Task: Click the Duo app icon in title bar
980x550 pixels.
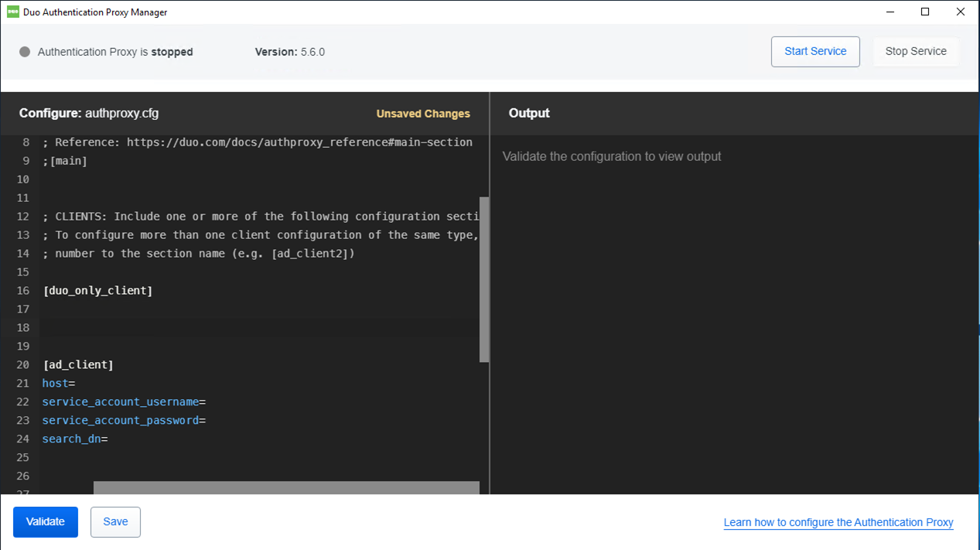Action: 12,12
